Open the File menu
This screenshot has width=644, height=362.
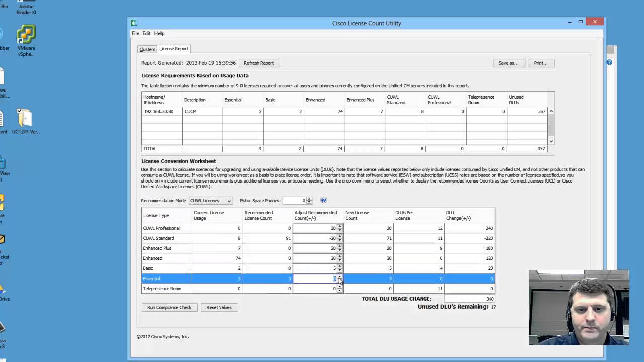coord(135,33)
